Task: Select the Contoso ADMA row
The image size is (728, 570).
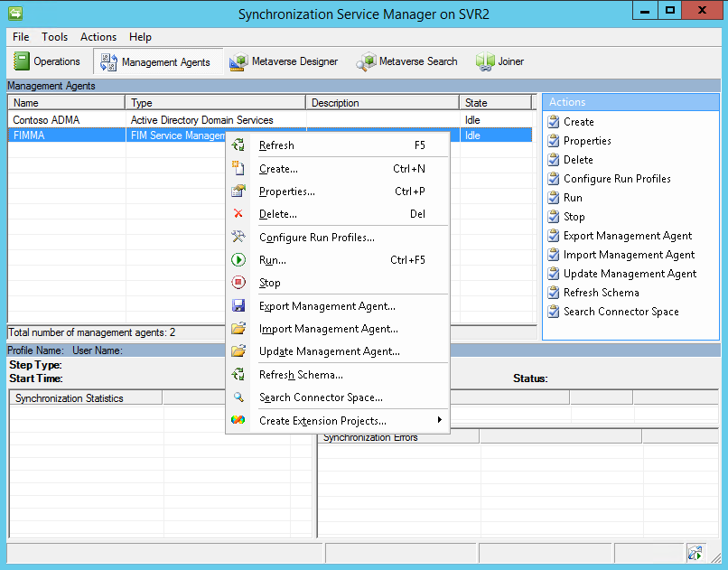Action: coord(270,120)
